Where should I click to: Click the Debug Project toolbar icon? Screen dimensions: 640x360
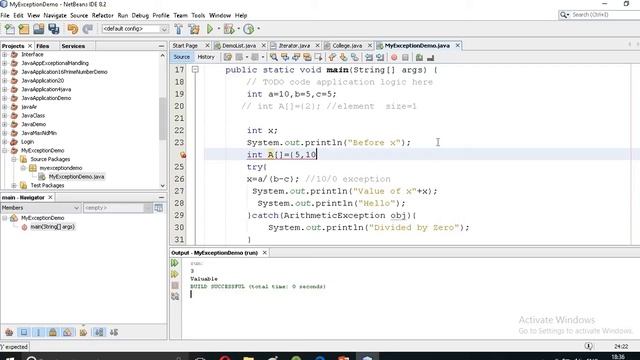click(x=229, y=29)
